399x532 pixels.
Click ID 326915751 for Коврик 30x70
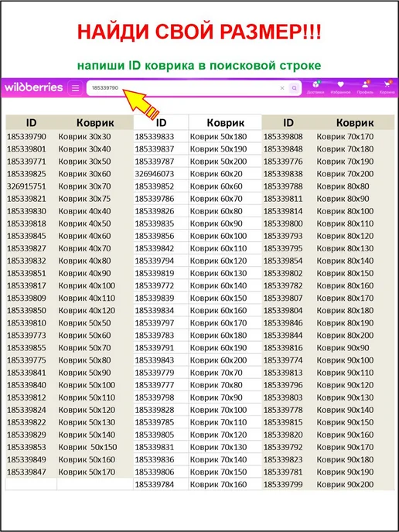[x=26, y=186]
